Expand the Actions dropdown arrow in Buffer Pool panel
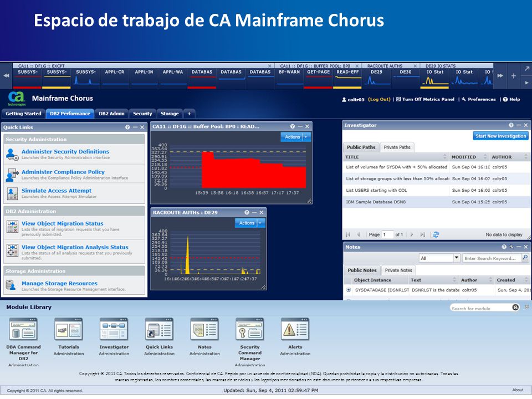 [306, 137]
